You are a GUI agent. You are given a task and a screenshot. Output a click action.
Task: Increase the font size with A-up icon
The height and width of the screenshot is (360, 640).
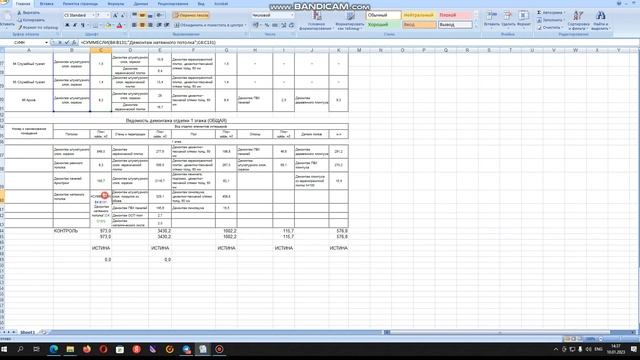click(115, 16)
